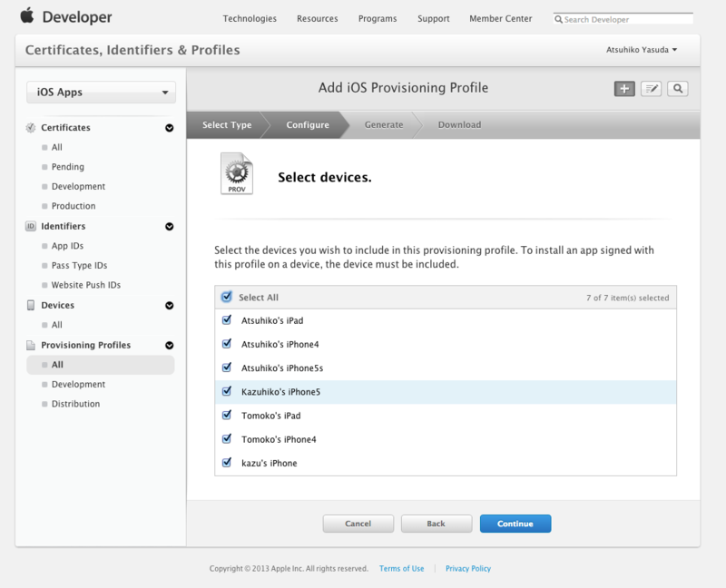
Task: Open the Resources menu
Action: 317,18
